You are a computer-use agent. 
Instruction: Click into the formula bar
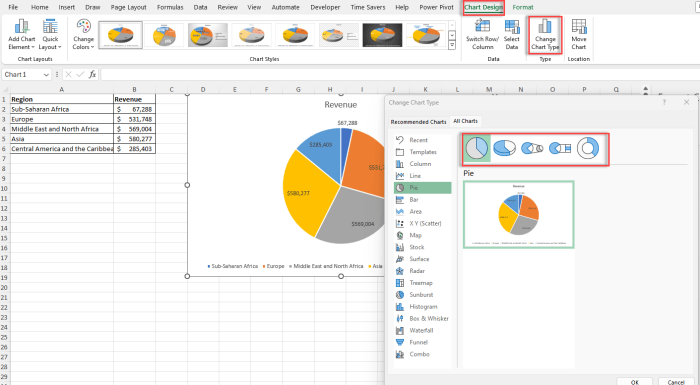[x=400, y=74]
